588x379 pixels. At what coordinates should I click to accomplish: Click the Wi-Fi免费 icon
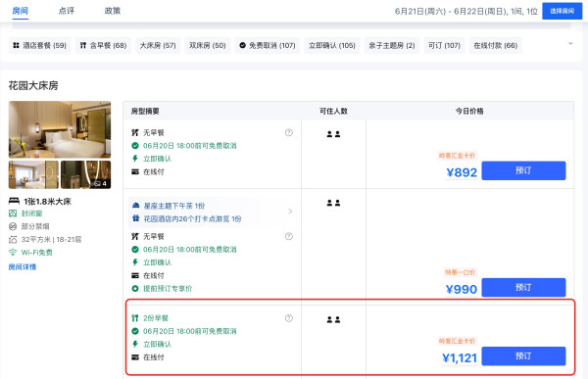click(x=13, y=253)
